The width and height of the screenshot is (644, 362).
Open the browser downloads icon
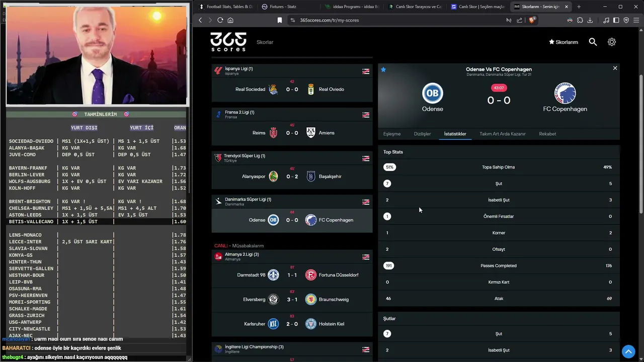pos(590,20)
